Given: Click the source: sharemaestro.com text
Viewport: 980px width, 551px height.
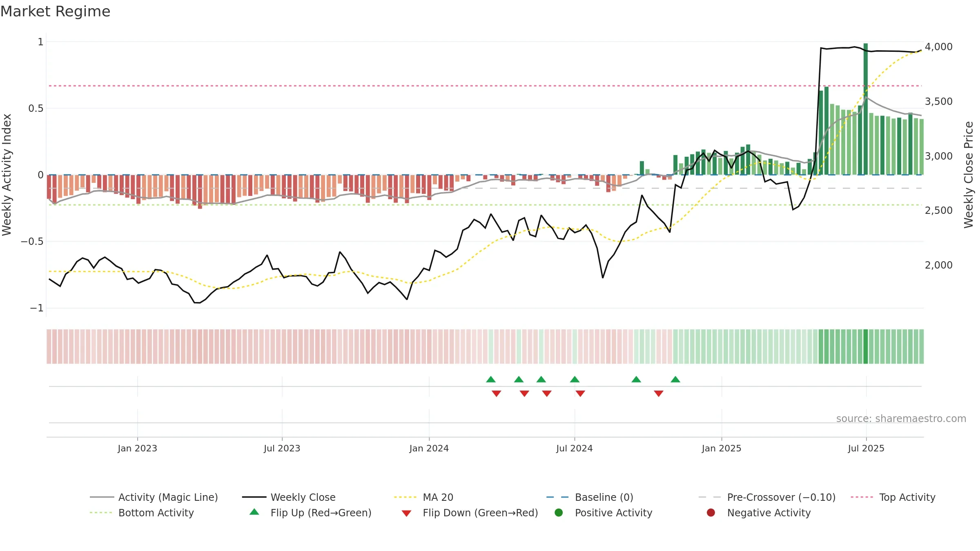Looking at the screenshot, I should pos(901,419).
